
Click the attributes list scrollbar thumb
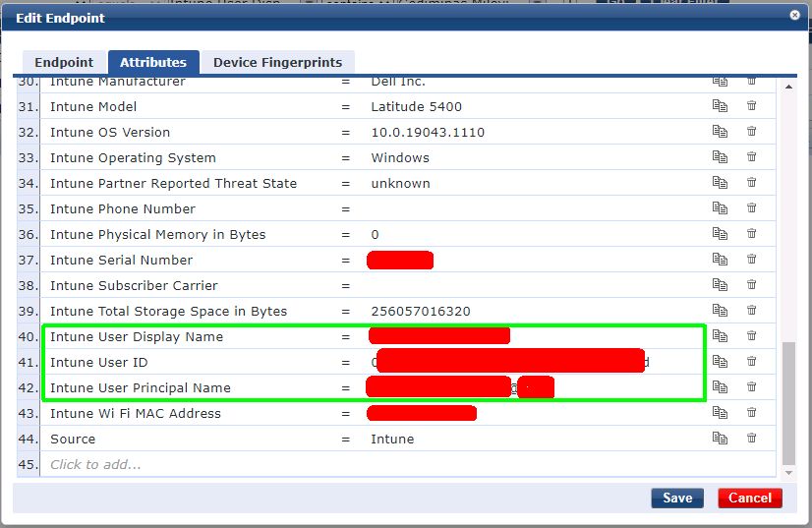(x=788, y=403)
